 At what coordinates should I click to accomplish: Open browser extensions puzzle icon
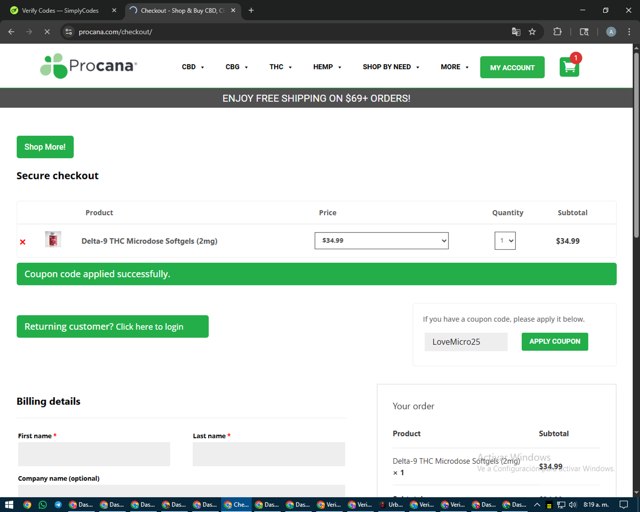[x=557, y=31]
